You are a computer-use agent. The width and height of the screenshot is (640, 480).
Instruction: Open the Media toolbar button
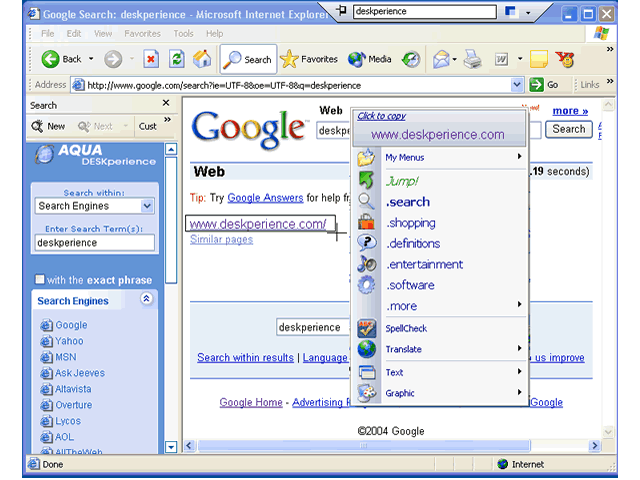[x=369, y=60]
